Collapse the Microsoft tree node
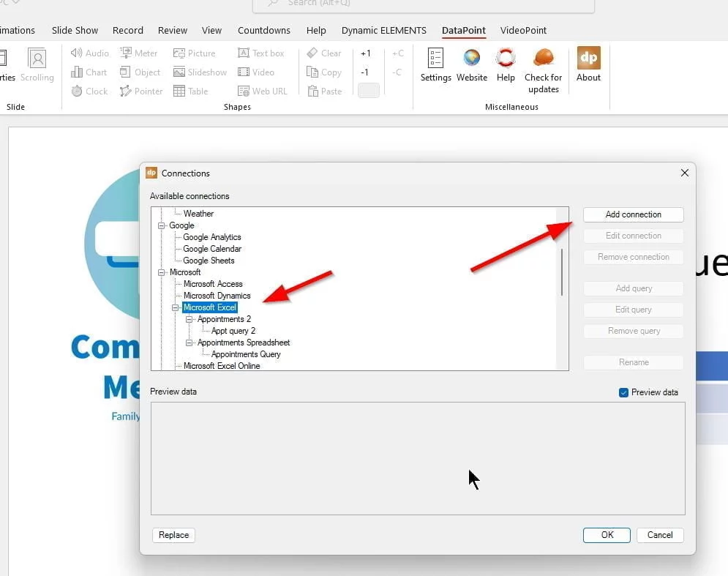The width and height of the screenshot is (728, 576). pos(162,272)
